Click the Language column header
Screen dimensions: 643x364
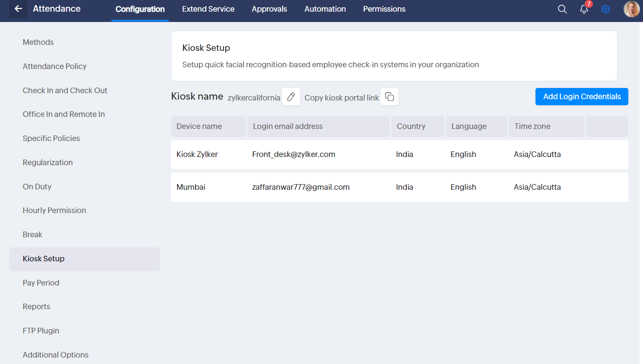(476, 126)
